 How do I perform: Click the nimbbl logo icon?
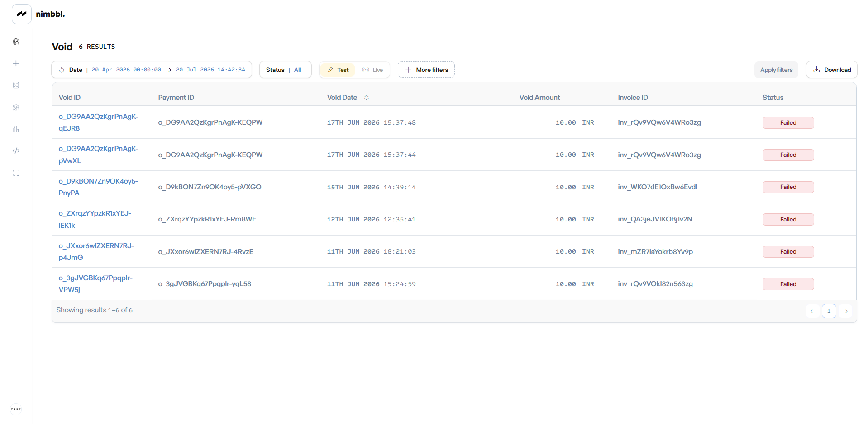tap(22, 14)
